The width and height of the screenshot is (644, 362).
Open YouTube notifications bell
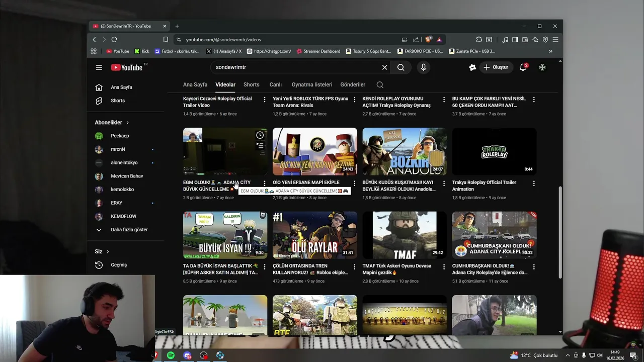coord(523,67)
